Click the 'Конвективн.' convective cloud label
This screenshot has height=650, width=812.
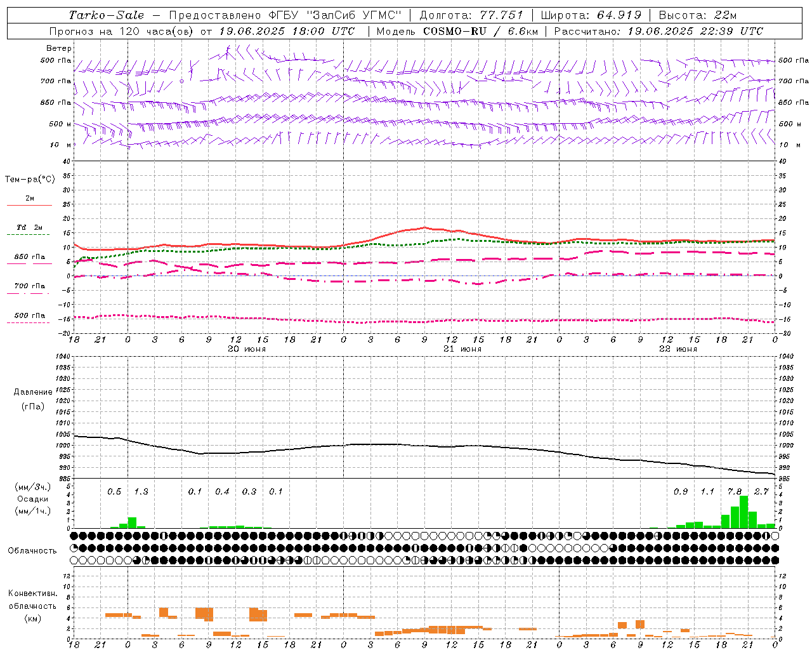(x=32, y=594)
